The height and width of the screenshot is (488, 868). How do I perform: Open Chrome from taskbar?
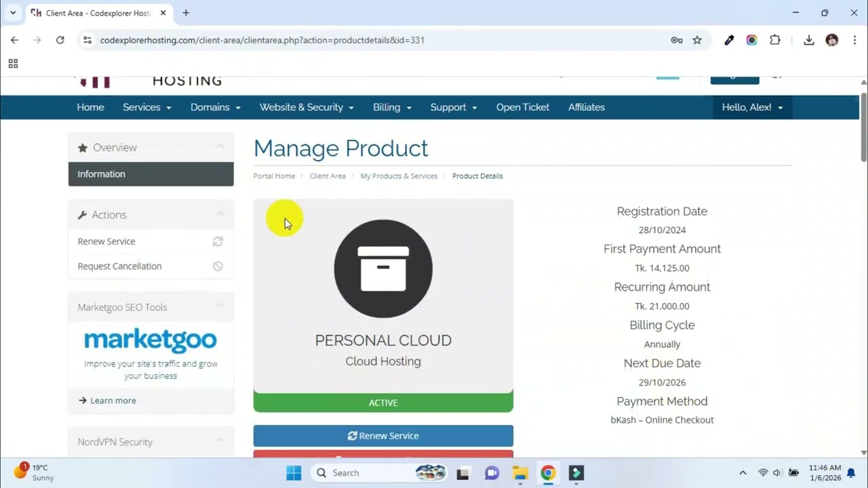click(x=548, y=473)
